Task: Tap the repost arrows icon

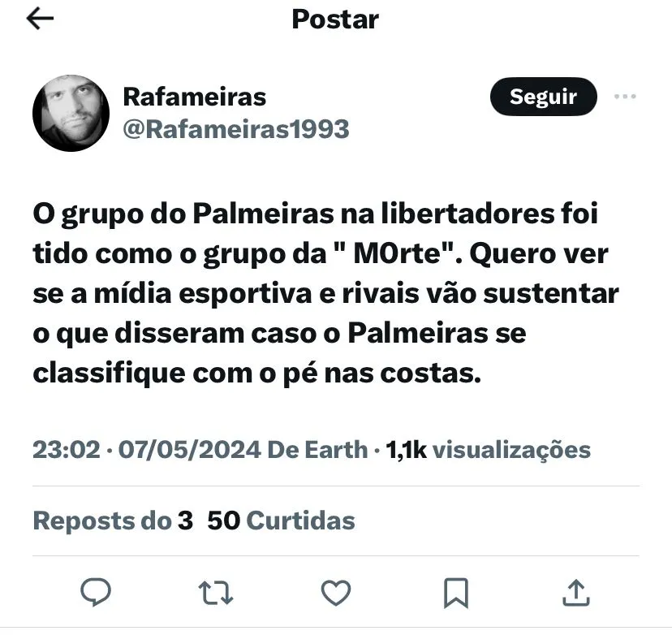Action: pos(216,593)
